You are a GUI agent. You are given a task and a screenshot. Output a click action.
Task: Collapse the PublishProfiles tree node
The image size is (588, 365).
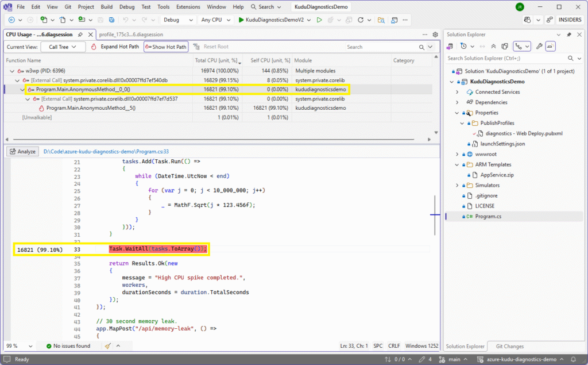tap(463, 123)
